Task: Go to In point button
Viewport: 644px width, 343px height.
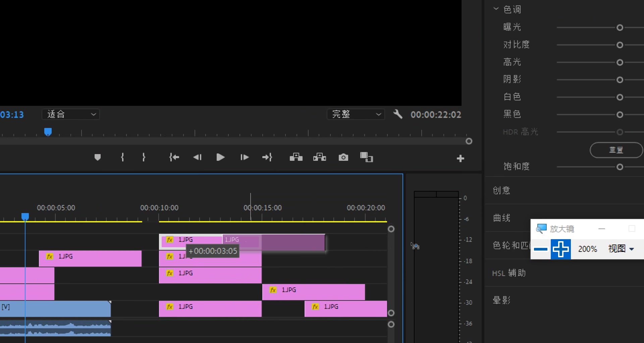Action: 174,157
